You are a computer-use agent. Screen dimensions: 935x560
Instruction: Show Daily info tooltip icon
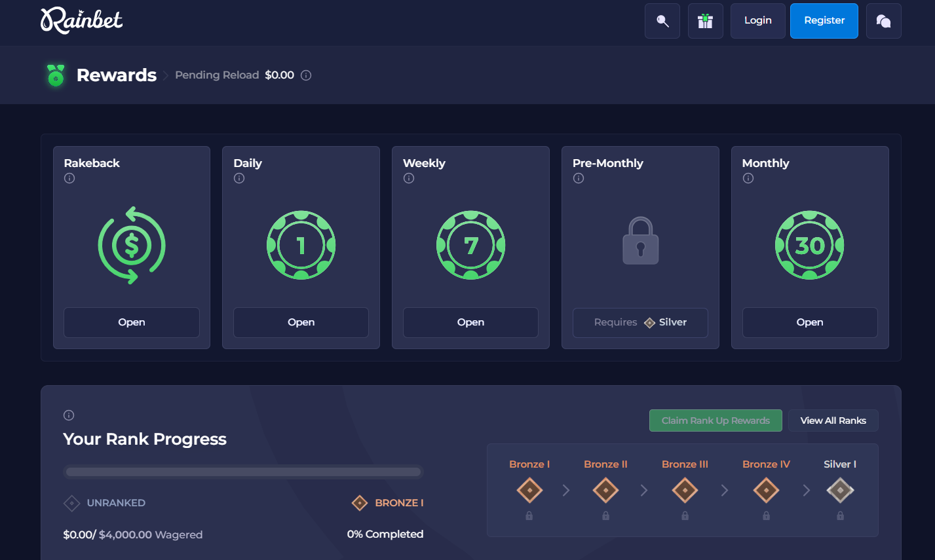click(x=239, y=178)
